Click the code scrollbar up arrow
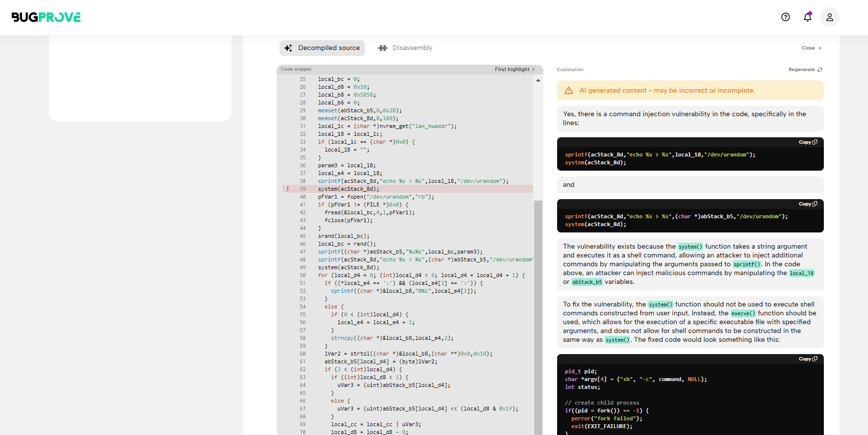The height and width of the screenshot is (435, 868). (x=538, y=80)
